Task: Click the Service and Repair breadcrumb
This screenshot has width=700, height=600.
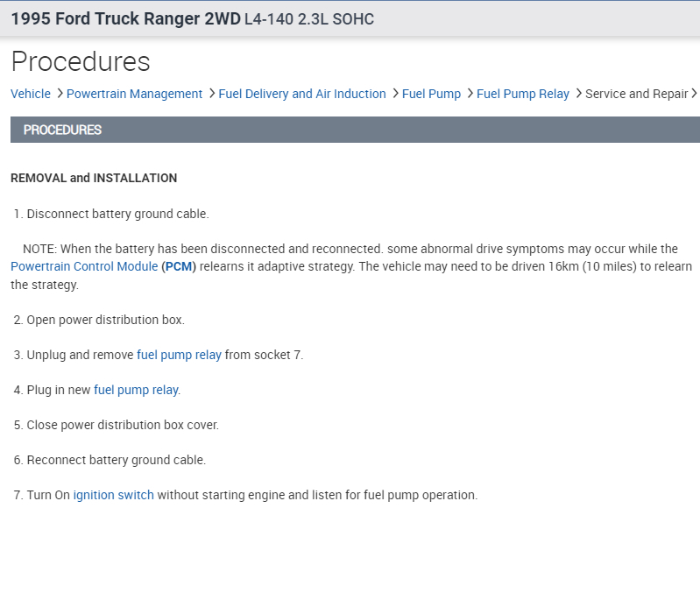Action: pos(636,94)
